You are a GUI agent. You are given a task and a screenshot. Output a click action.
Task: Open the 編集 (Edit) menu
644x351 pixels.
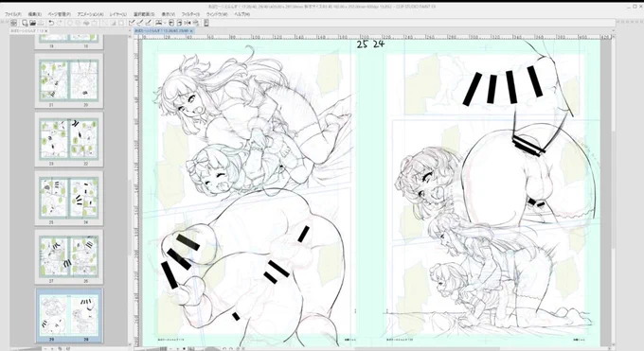(34, 14)
